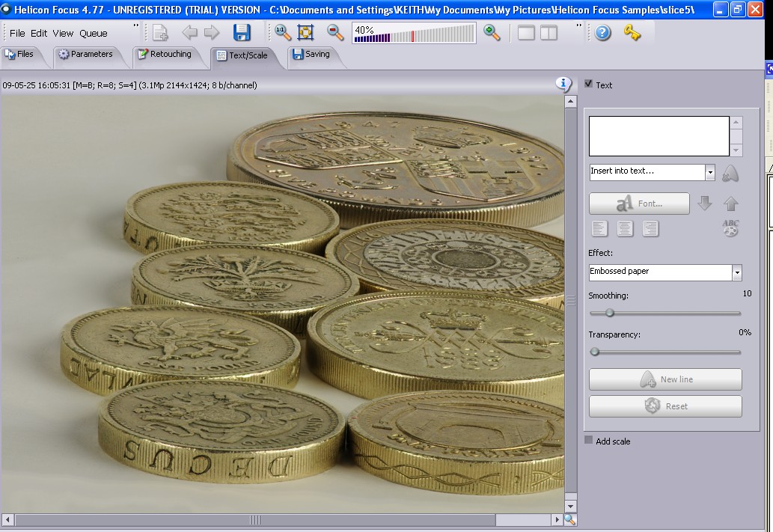Click the text box scroll down arrow

coord(736,150)
